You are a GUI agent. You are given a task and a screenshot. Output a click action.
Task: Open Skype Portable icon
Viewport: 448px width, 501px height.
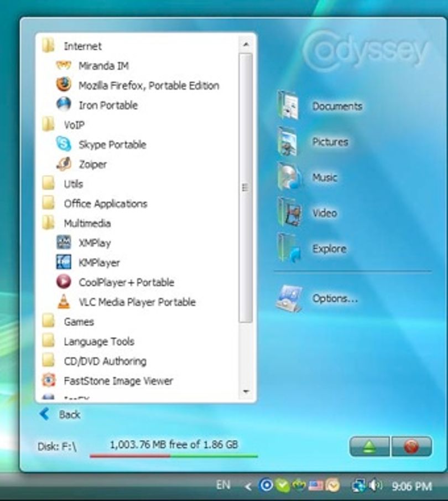(x=64, y=144)
